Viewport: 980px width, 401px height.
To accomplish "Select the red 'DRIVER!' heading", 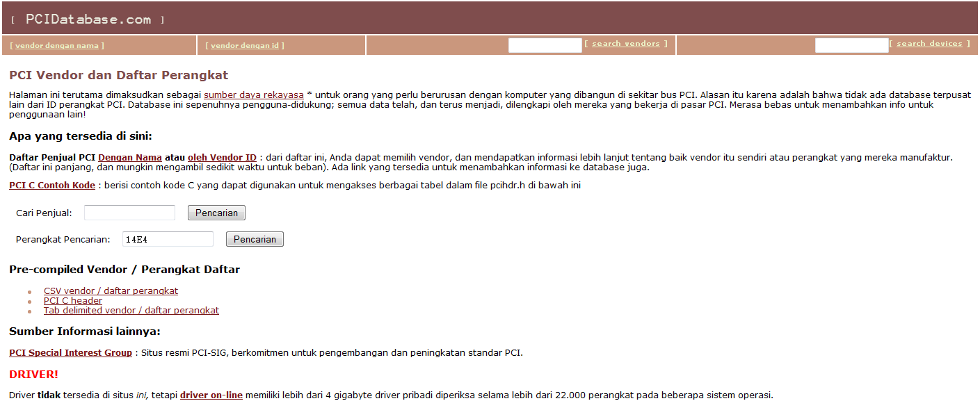I will click(33, 375).
